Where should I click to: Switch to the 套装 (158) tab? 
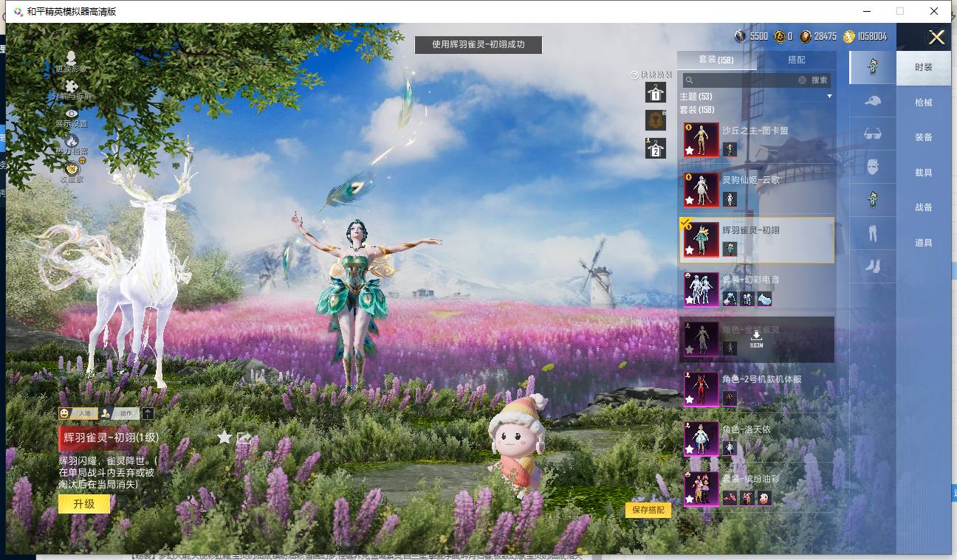point(716,60)
